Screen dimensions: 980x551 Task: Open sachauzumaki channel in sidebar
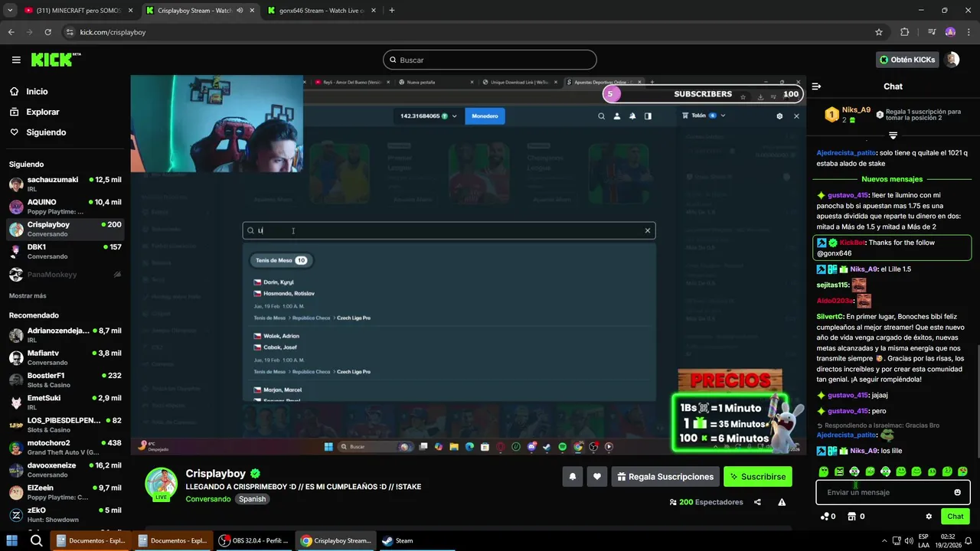pos(65,184)
